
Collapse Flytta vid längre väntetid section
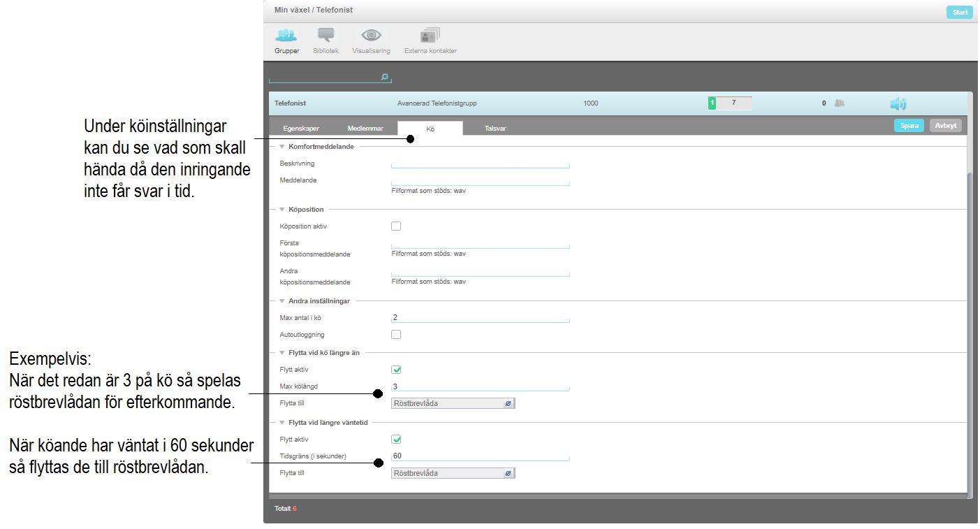pos(281,423)
